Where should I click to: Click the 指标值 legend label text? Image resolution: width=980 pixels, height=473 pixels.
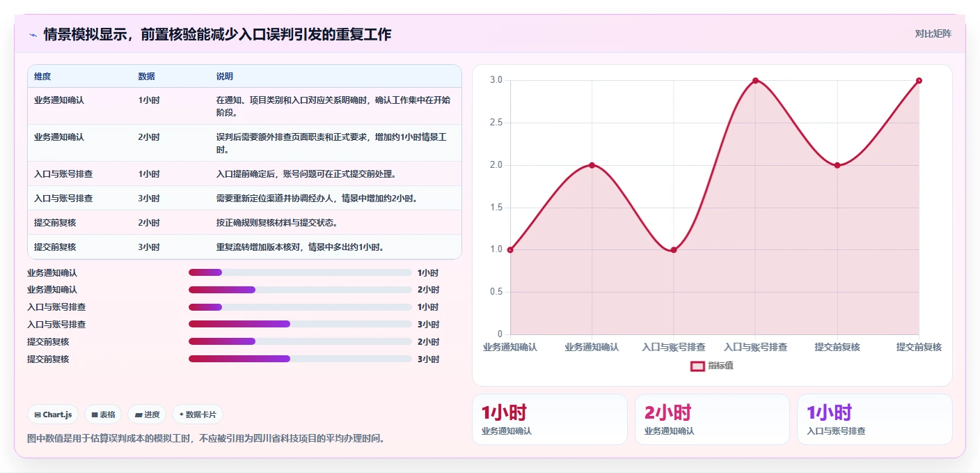point(720,366)
